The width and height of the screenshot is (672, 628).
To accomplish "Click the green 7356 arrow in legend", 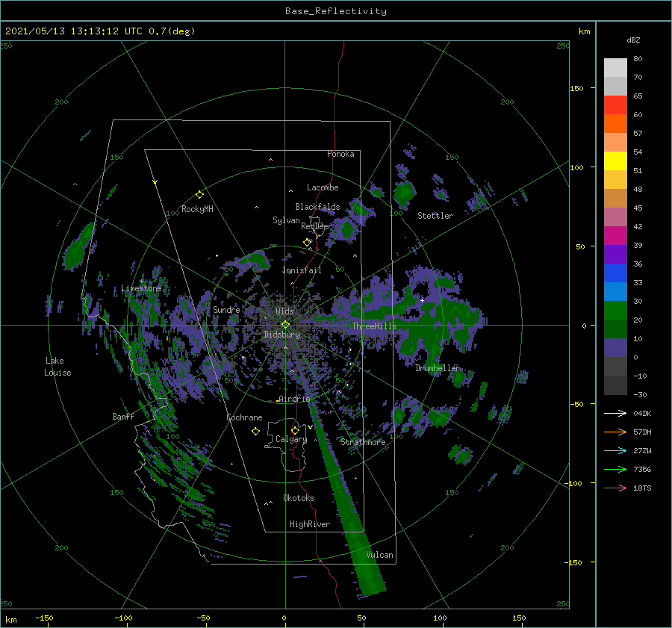I will [615, 470].
